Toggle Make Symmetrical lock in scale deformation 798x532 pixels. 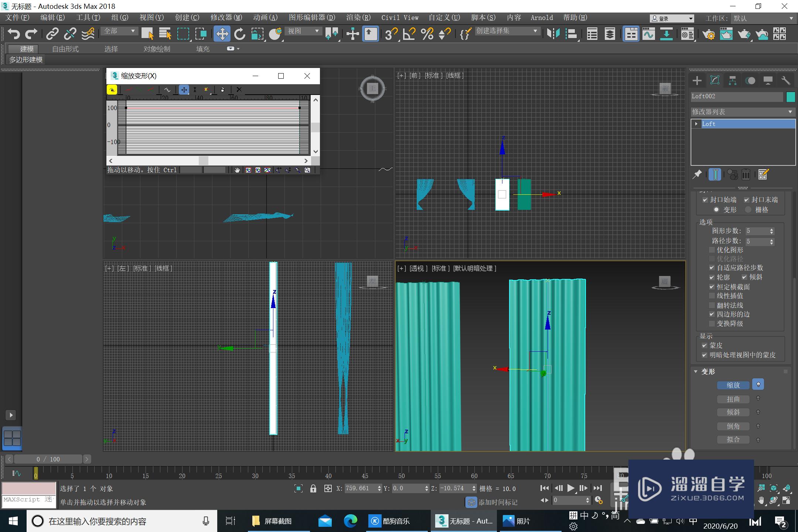[x=112, y=89]
